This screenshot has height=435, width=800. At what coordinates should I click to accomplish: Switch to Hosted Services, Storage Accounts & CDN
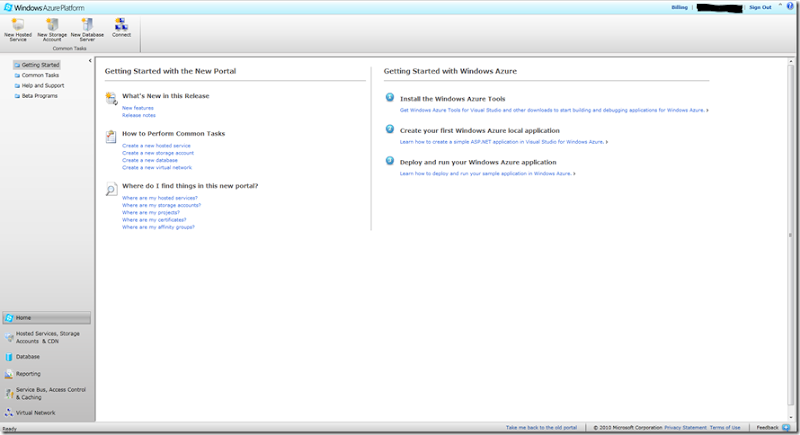[x=48, y=337]
